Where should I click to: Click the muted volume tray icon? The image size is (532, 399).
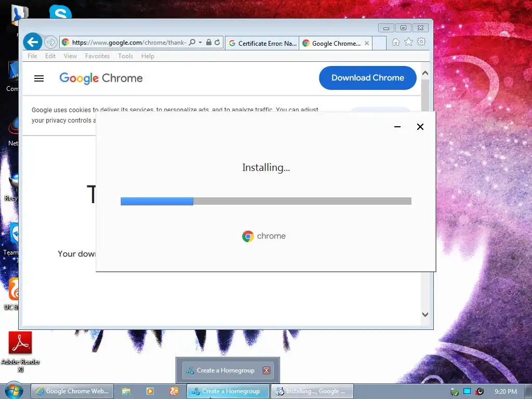[480, 392]
